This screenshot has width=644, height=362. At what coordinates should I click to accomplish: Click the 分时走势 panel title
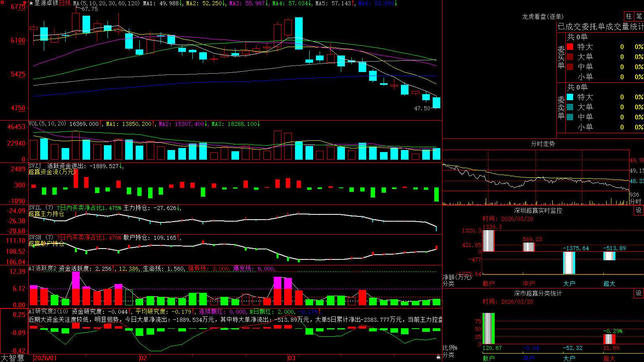[x=543, y=144]
